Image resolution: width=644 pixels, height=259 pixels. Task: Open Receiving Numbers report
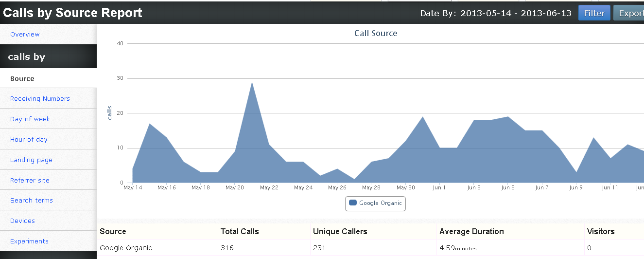coord(40,98)
